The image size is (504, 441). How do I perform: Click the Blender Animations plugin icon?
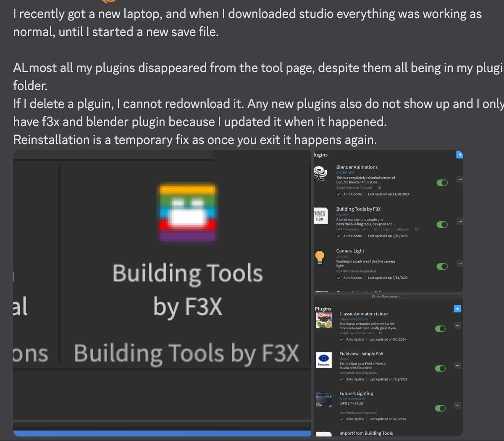coord(320,173)
